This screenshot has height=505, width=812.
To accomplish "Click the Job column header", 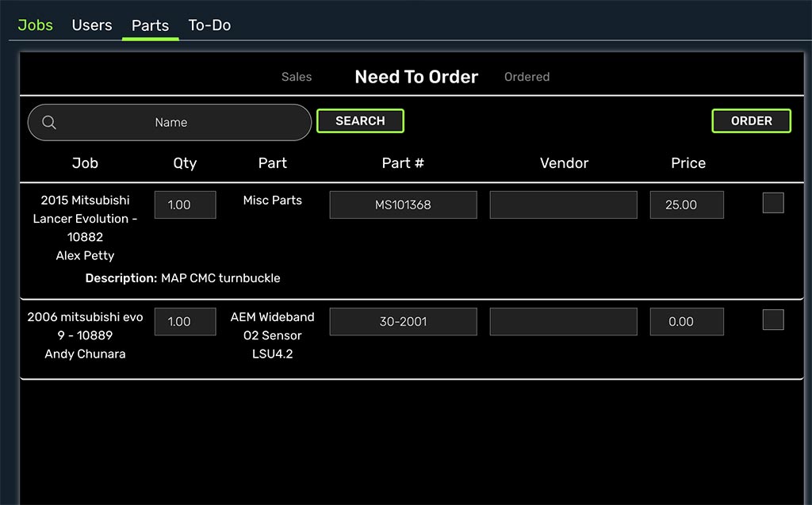I will [x=85, y=163].
